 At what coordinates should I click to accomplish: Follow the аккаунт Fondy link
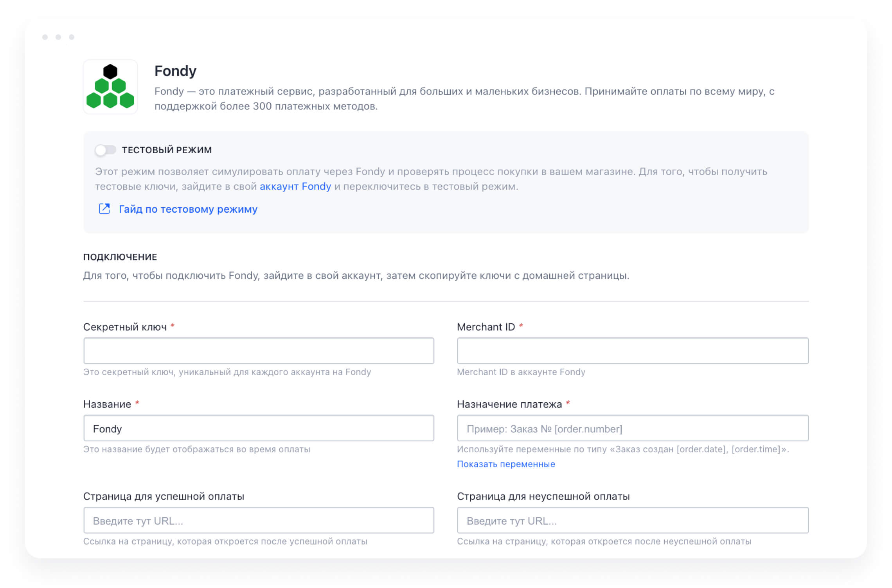coord(295,186)
